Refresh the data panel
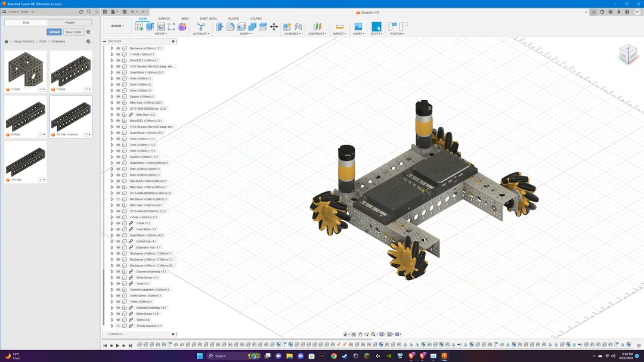 click(81, 12)
